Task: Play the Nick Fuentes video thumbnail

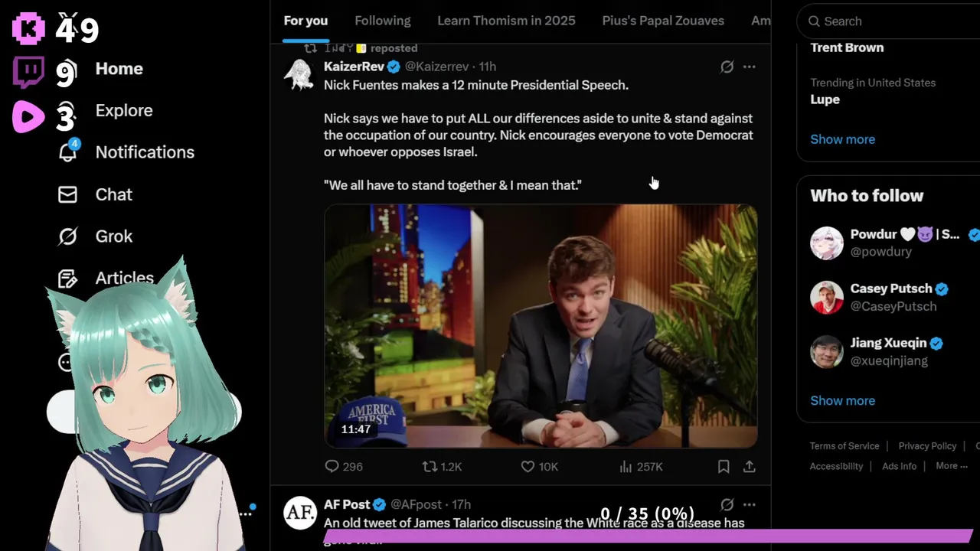Action: point(541,326)
